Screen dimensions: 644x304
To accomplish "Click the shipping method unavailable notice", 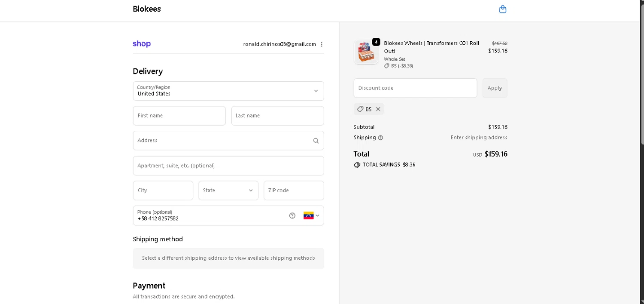I will point(228,258).
